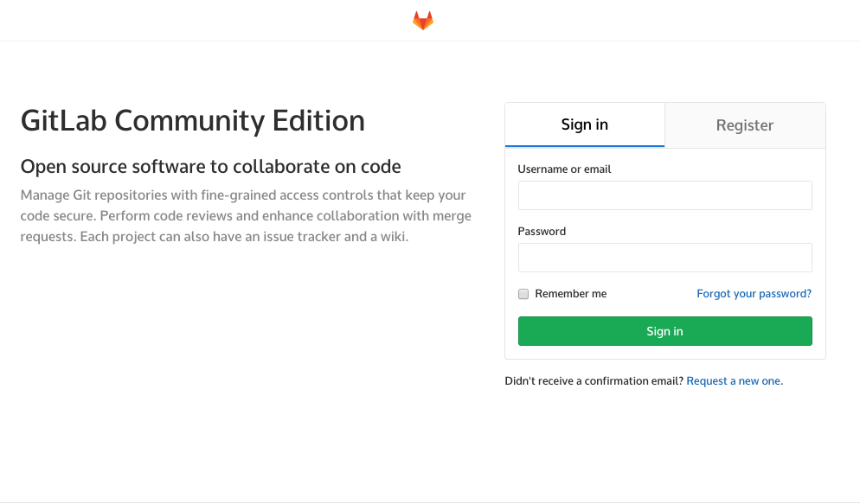Click the GitLab Community Edition heading

[193, 120]
